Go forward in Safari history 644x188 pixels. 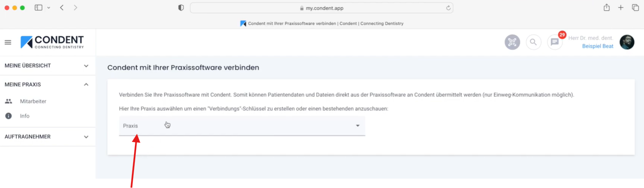pyautogui.click(x=76, y=8)
